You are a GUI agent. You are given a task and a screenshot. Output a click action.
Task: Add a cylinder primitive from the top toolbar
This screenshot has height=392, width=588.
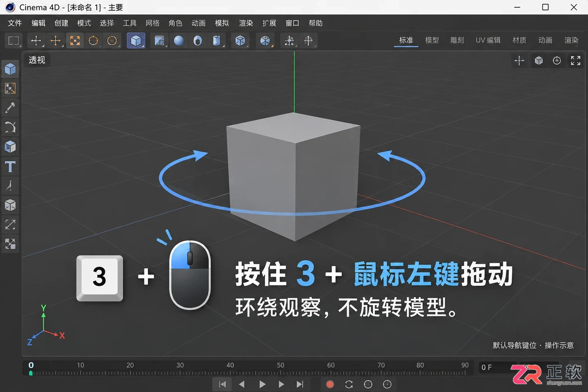pyautogui.click(x=217, y=40)
